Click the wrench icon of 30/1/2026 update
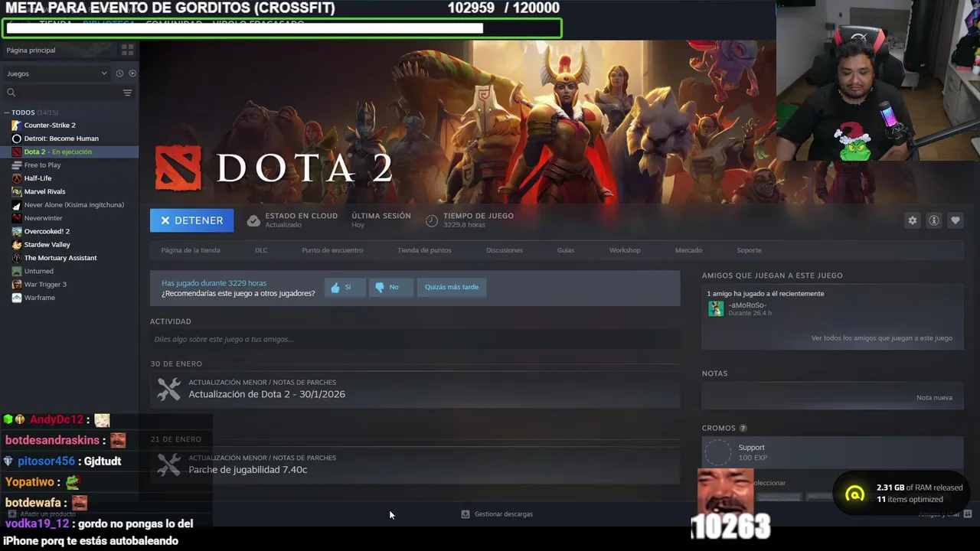980x551 pixels. pos(168,389)
